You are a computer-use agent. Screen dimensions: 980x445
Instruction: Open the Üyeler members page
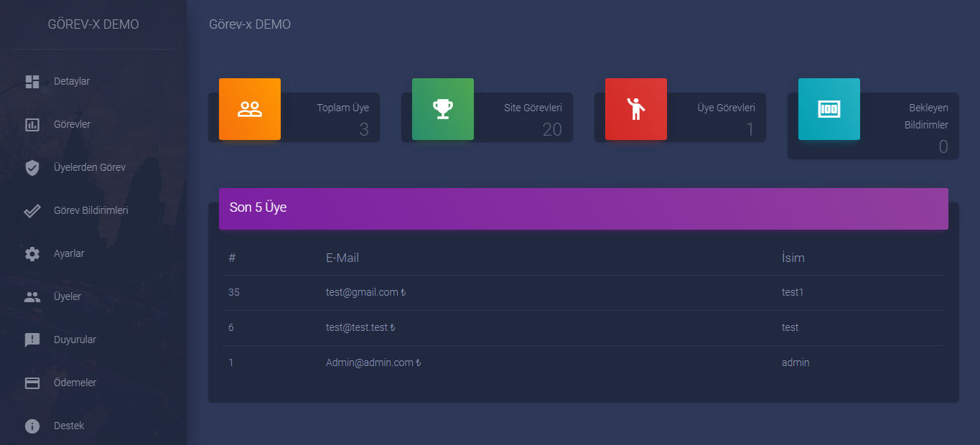click(x=93, y=296)
